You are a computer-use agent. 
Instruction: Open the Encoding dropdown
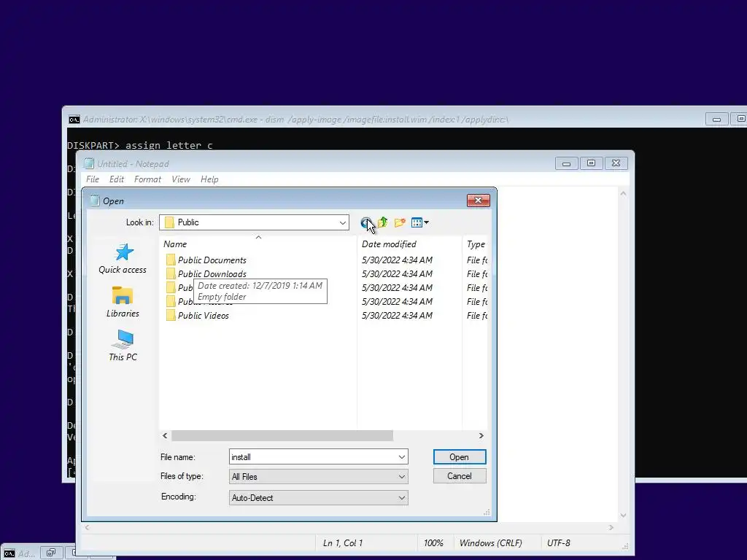[x=318, y=497]
